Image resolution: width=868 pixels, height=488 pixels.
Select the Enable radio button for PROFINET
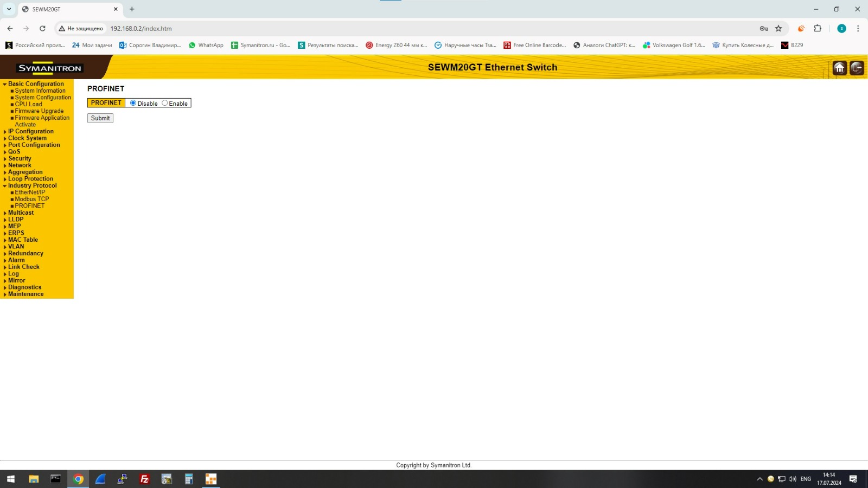click(165, 103)
